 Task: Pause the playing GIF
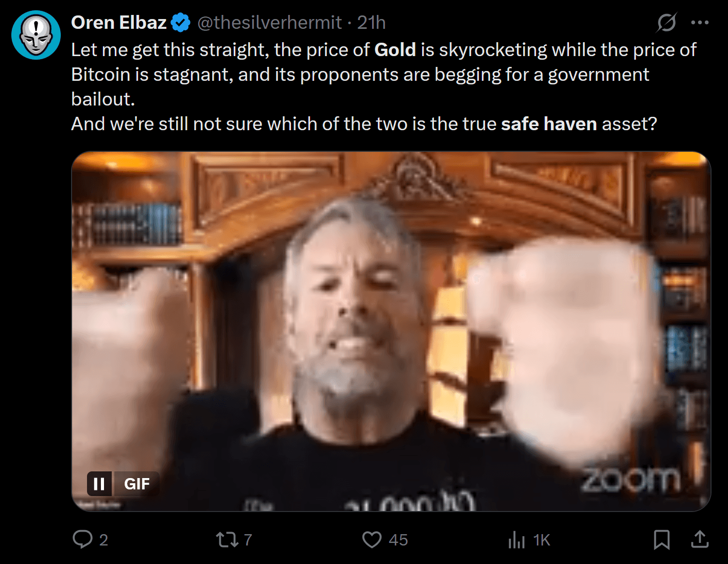99,484
